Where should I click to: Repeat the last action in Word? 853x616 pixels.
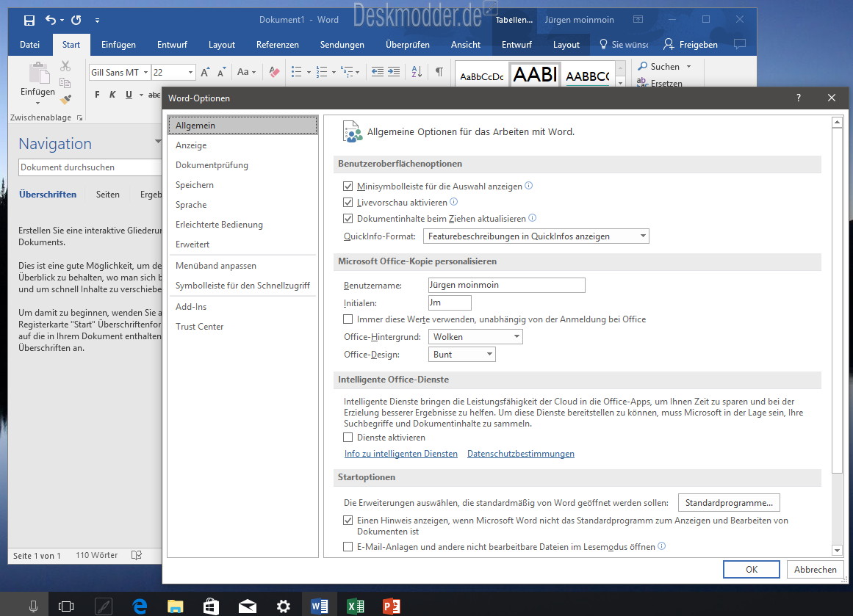tap(76, 20)
